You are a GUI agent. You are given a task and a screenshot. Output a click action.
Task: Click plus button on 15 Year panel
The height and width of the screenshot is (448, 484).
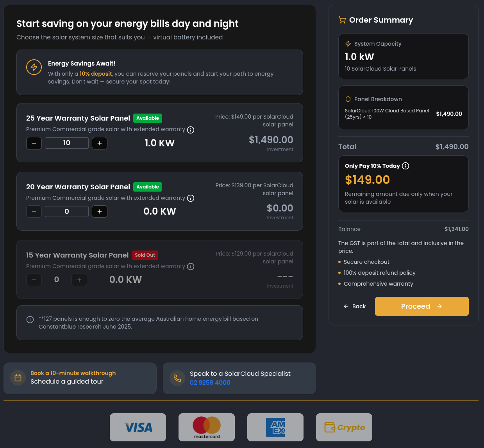point(79,280)
